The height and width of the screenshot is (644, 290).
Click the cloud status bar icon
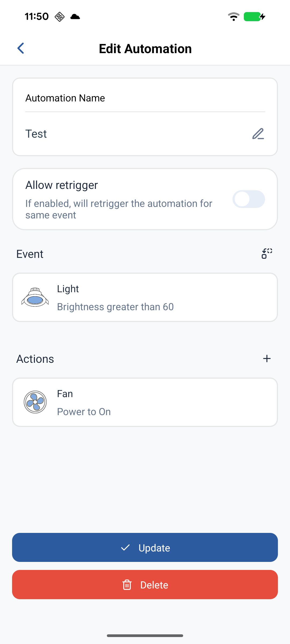click(x=75, y=17)
